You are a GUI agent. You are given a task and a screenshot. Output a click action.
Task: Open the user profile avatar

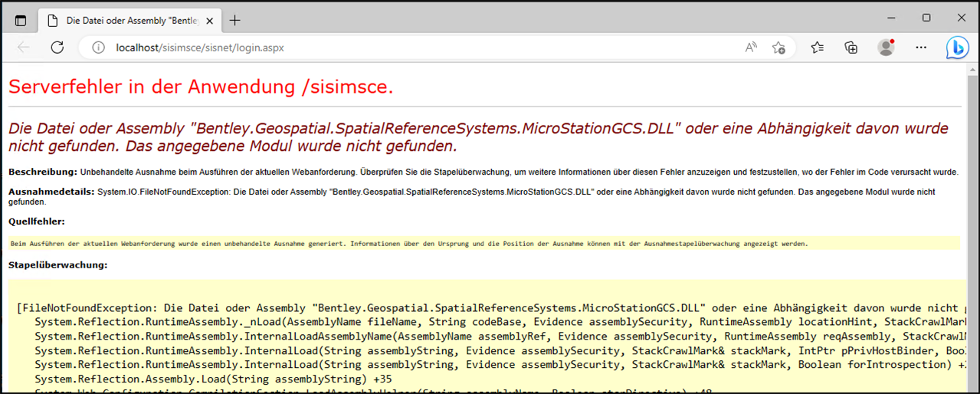887,48
